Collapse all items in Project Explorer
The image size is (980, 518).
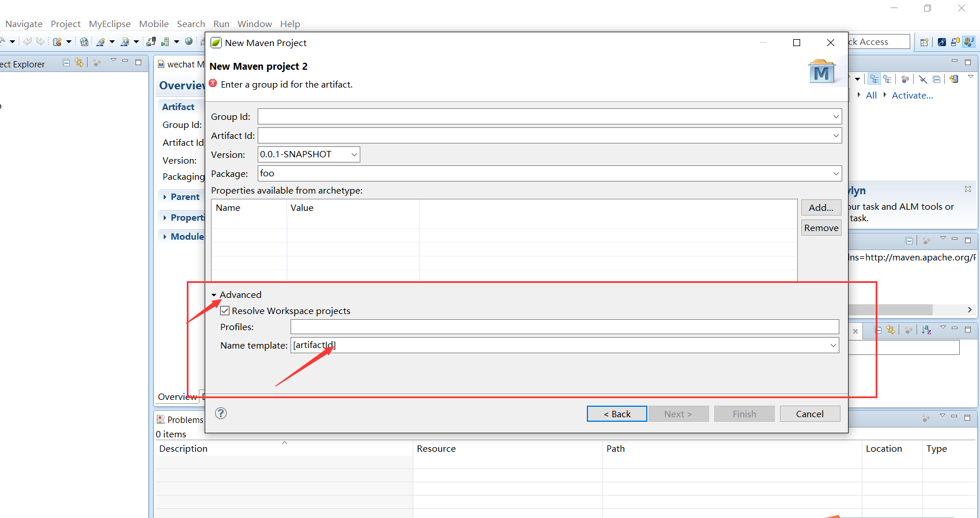pos(66,62)
